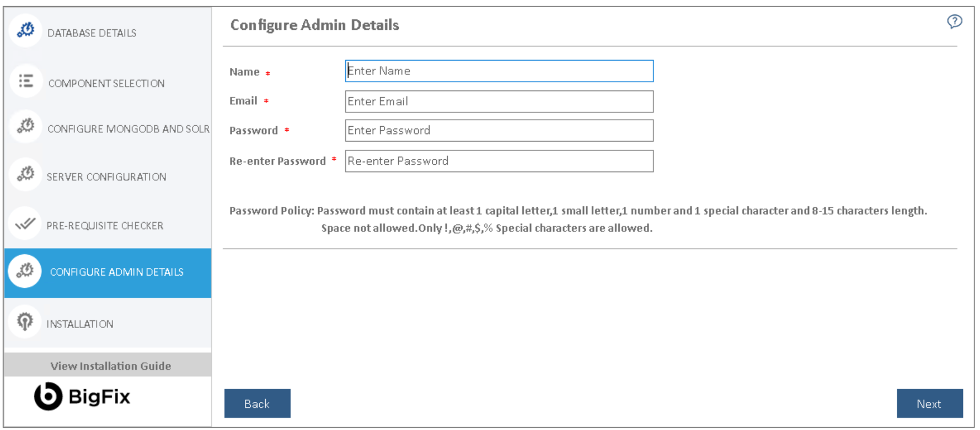Click the Server Configuration gear icon
The image size is (980, 430).
point(25,174)
